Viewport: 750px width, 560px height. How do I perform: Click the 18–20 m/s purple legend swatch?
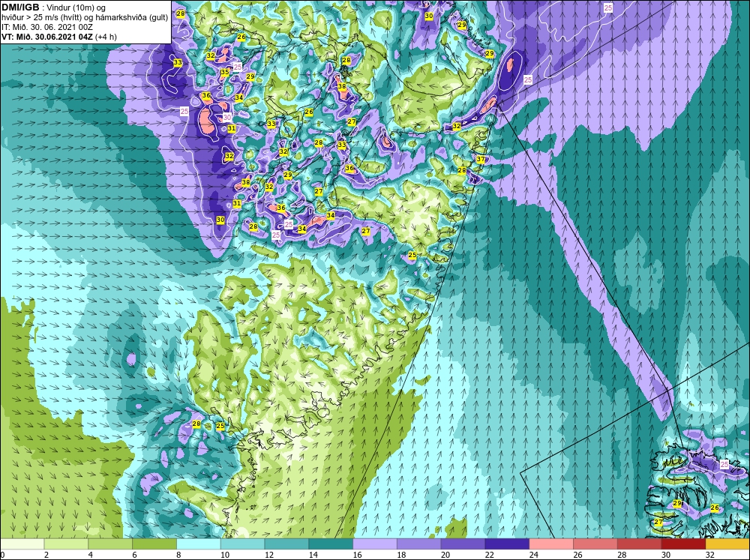pyautogui.click(x=419, y=544)
